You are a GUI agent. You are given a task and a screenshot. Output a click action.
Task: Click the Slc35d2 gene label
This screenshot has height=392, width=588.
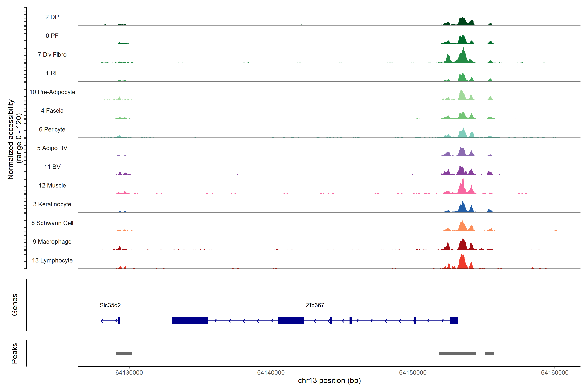click(110, 305)
